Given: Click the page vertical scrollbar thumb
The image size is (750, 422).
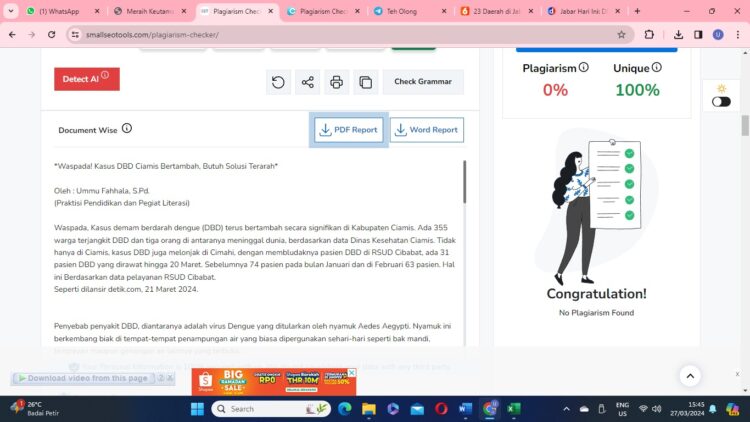Looking at the screenshot, I should pyautogui.click(x=745, y=125).
